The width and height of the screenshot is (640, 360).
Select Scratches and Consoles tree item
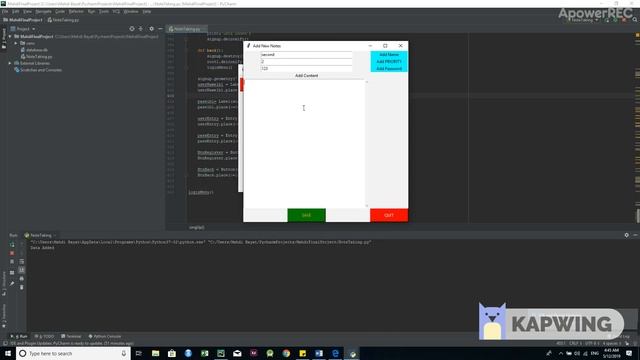[x=38, y=70]
